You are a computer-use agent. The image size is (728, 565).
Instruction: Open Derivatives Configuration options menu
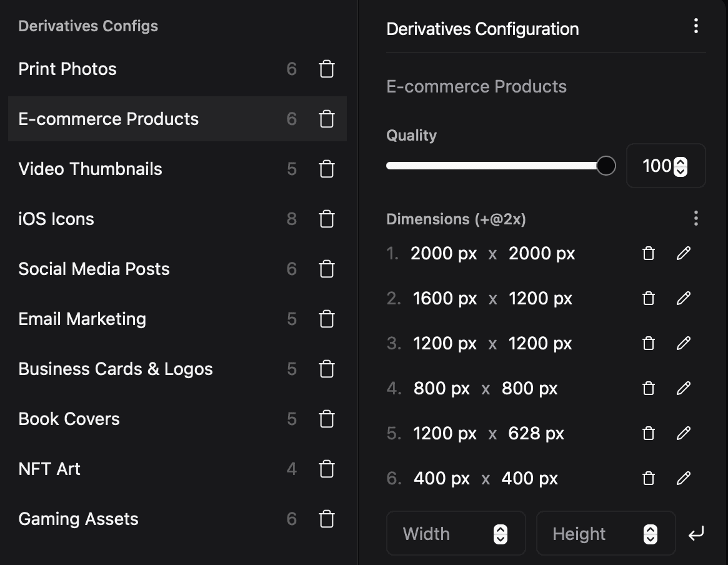[696, 26]
